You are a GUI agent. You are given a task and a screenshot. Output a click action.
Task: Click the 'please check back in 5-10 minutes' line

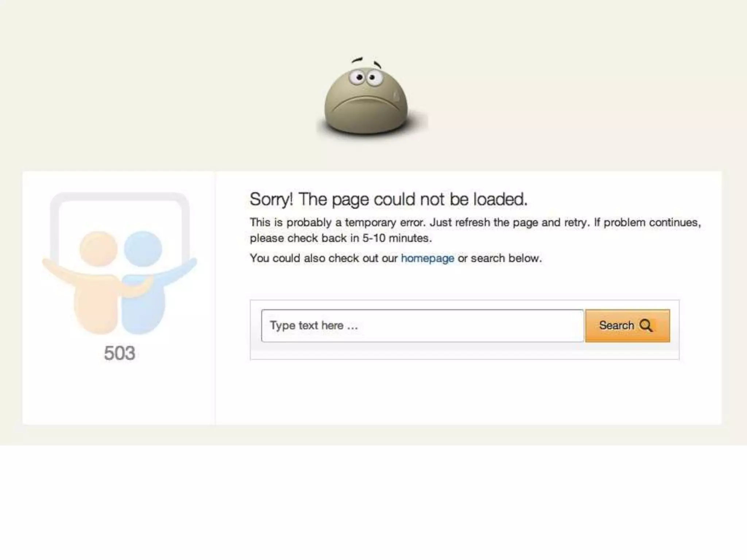coord(341,238)
